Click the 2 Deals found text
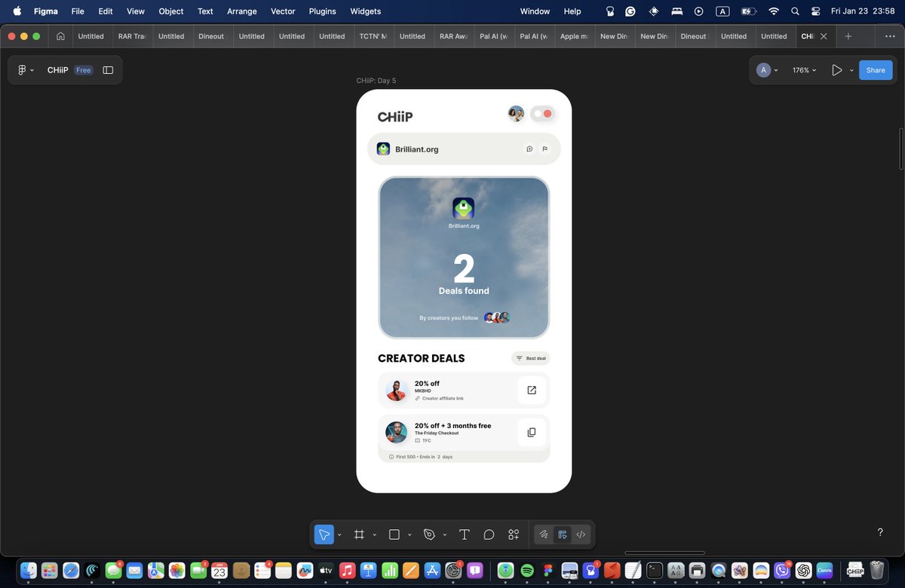 (464, 275)
